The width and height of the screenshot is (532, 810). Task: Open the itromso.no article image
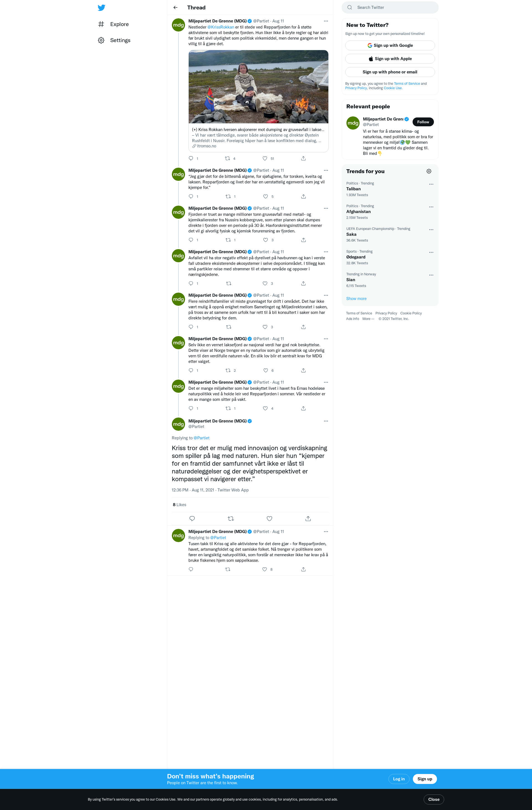(x=258, y=87)
